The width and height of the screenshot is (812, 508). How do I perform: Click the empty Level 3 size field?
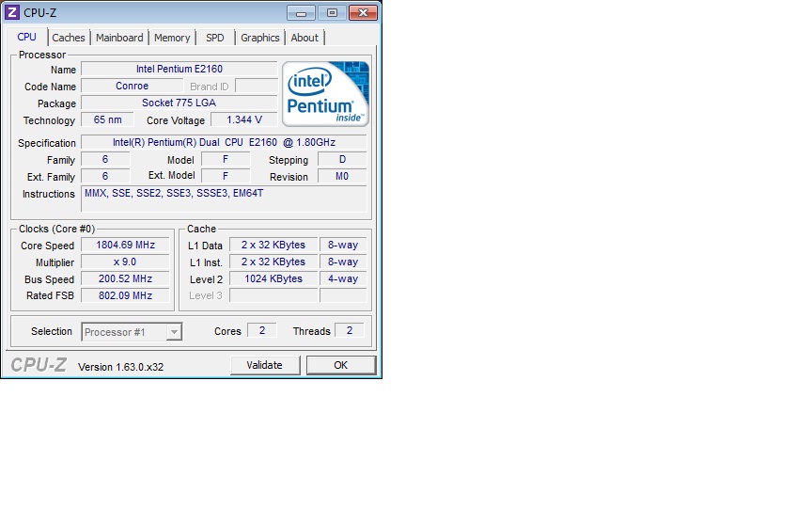(273, 295)
